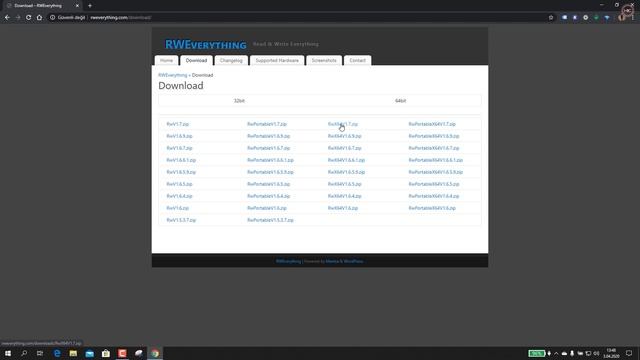Image resolution: width=640 pixels, height=360 pixels.
Task: Download RwV1.7.zip 32-bit
Action: 178,124
